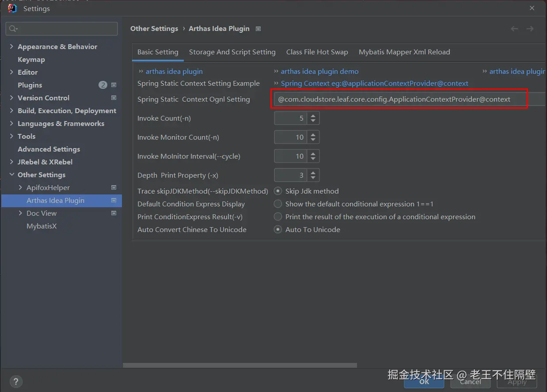Click label Auto Convert Chinese To Unicode

(192, 229)
